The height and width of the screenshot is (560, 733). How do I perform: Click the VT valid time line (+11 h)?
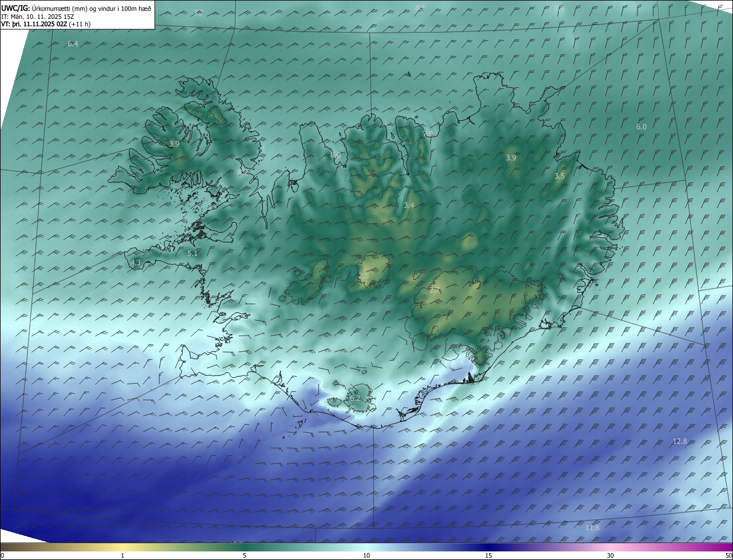46,24
